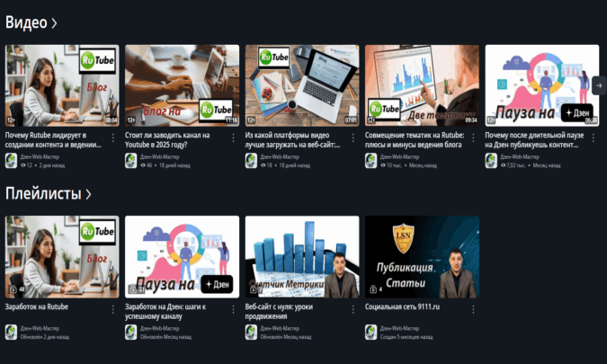Click channel name under 'Из какой платформы видео'
Screen dimensions: 607x364
tap(280, 157)
